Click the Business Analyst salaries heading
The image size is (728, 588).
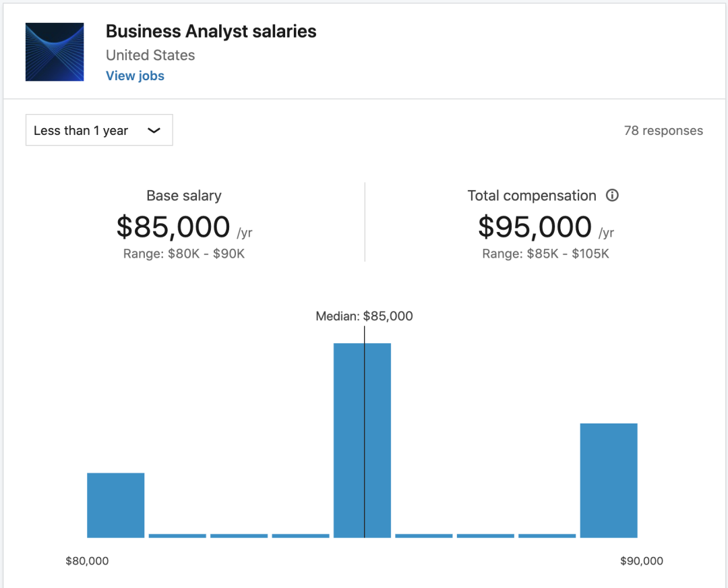tap(211, 31)
